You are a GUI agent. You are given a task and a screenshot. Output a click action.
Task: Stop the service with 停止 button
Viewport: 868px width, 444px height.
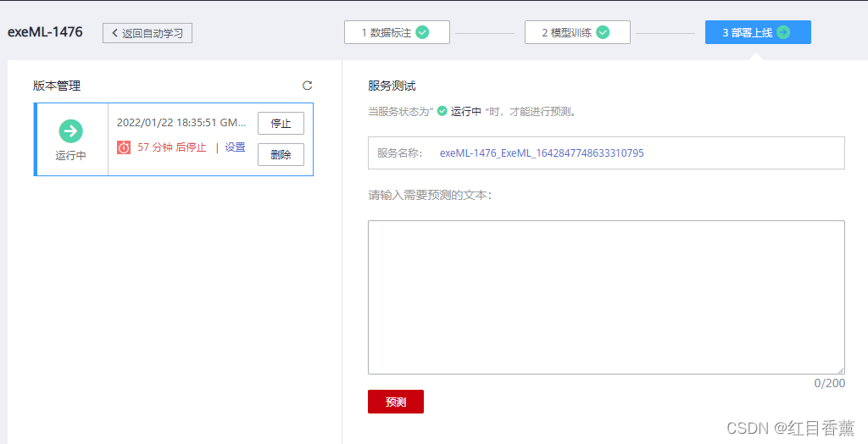[x=281, y=124]
